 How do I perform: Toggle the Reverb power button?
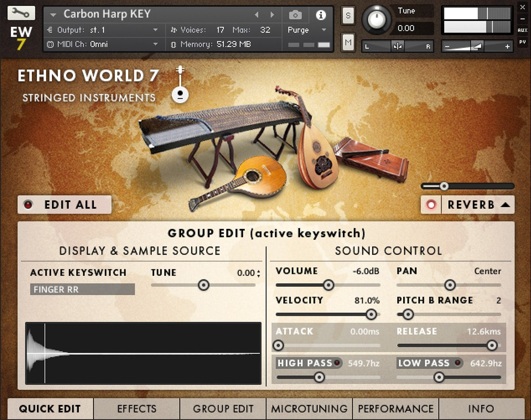click(431, 205)
